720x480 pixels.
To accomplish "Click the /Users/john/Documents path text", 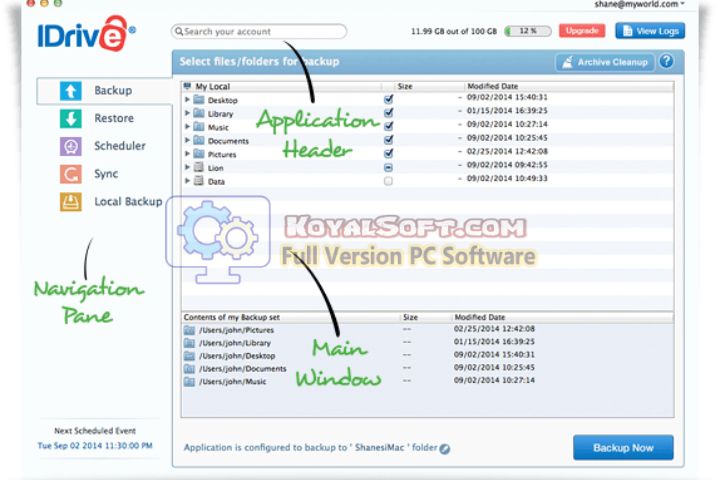I will click(242, 369).
